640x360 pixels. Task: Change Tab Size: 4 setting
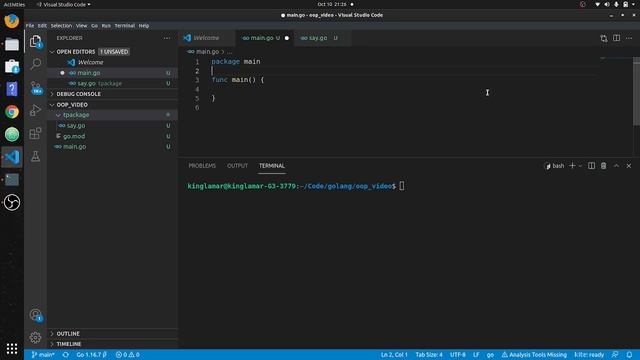tap(429, 355)
